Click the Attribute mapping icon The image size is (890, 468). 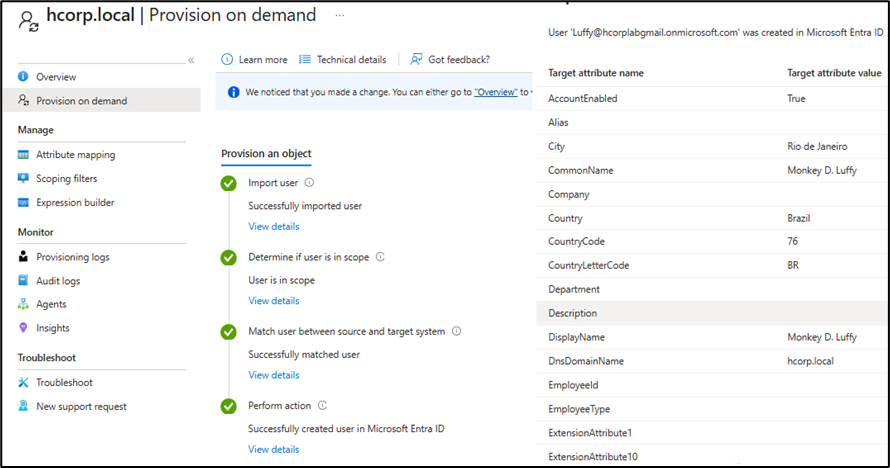pyautogui.click(x=23, y=155)
